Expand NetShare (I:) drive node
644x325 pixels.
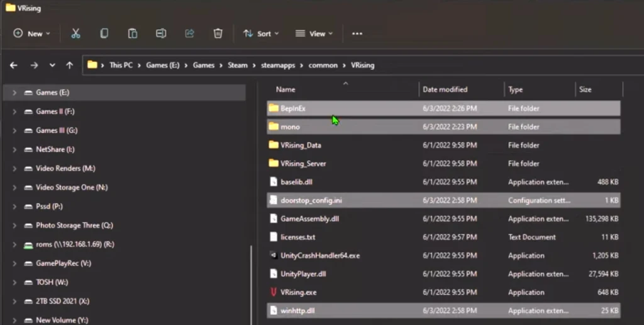pos(14,149)
